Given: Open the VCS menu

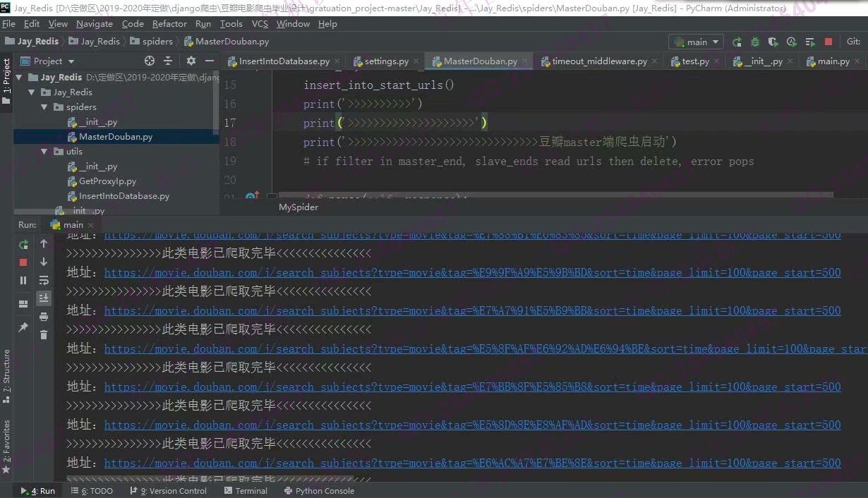Looking at the screenshot, I should pyautogui.click(x=260, y=24).
